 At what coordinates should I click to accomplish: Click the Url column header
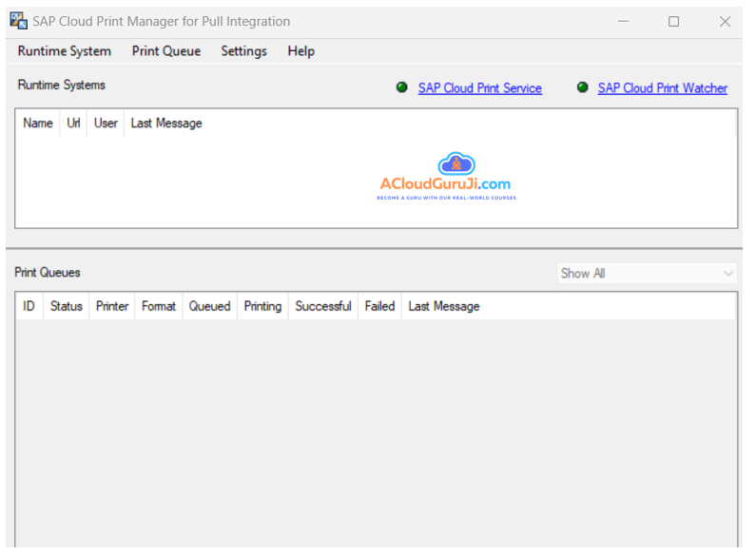point(73,124)
